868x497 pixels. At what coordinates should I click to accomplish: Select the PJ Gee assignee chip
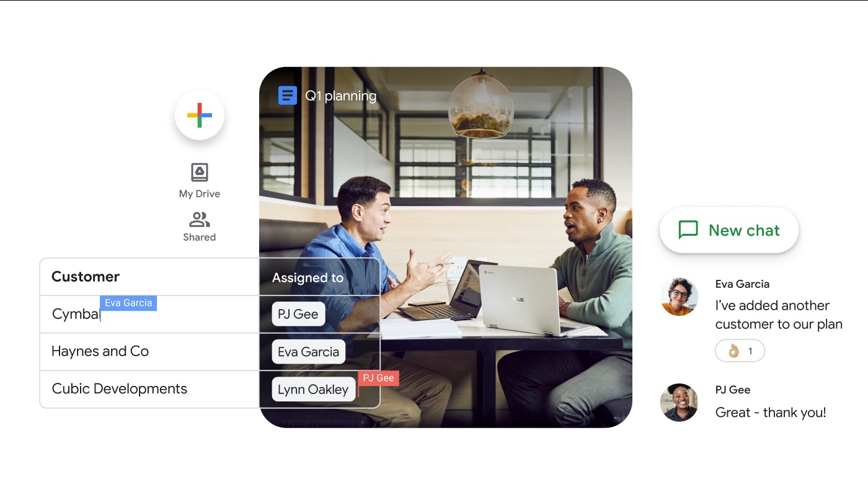(x=298, y=313)
